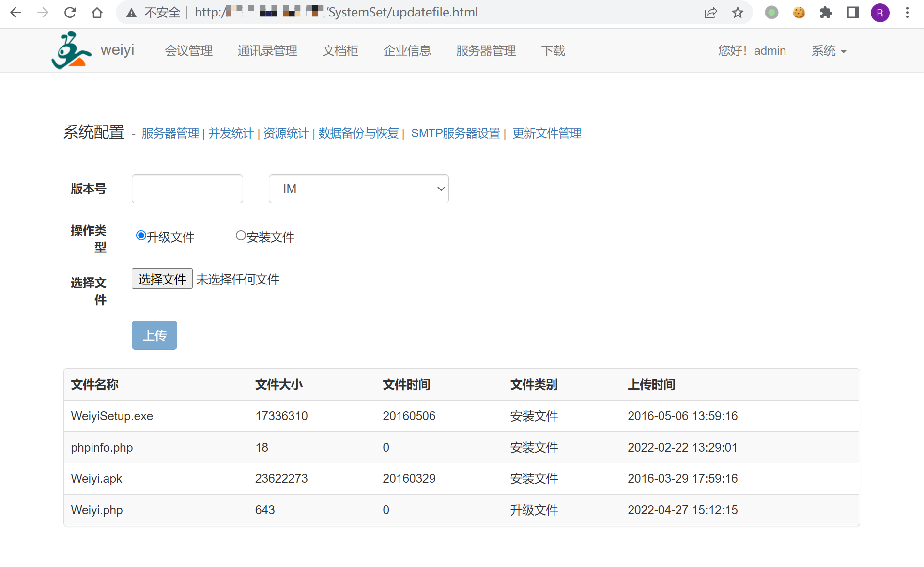Bookmark this page with star icon
Image resolution: width=924 pixels, height=567 pixels.
[737, 13]
